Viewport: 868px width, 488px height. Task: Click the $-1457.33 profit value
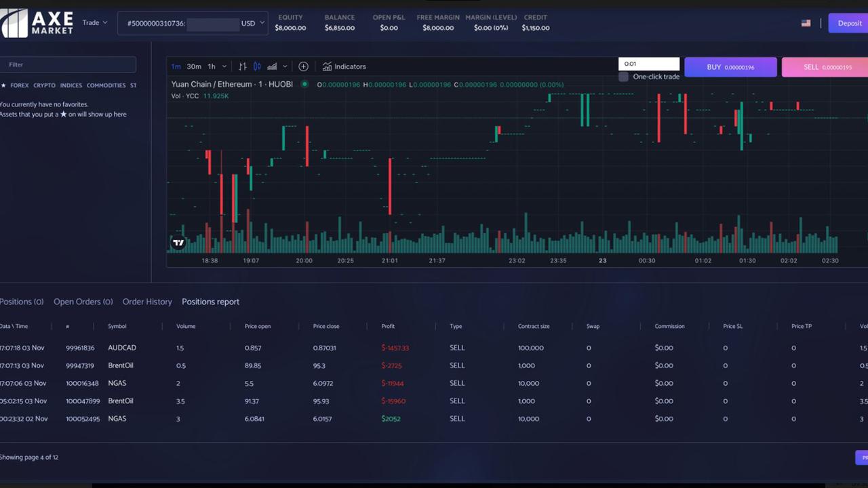[x=395, y=348]
